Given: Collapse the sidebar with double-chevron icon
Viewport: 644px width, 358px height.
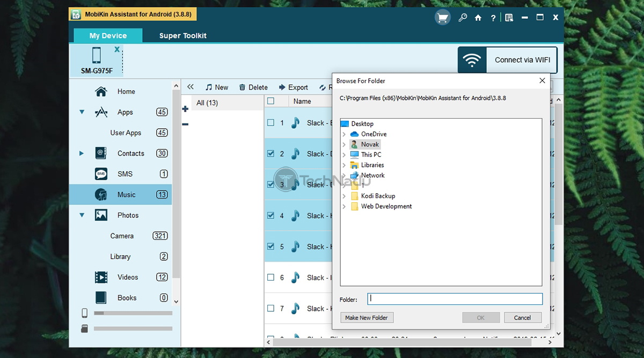Looking at the screenshot, I should (x=191, y=87).
